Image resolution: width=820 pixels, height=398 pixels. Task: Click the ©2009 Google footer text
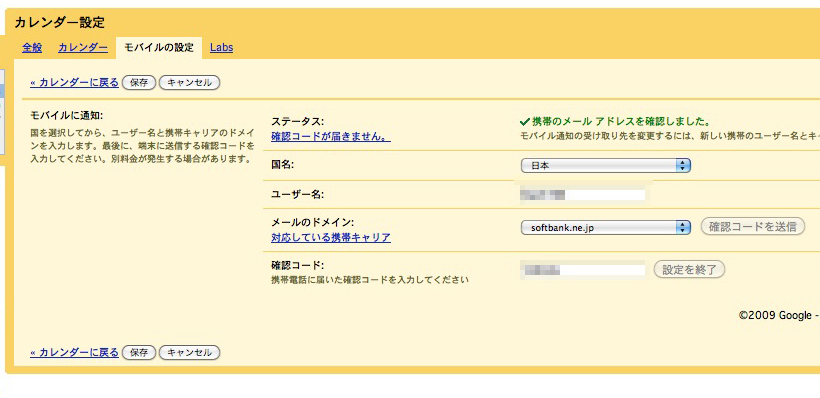point(775,315)
